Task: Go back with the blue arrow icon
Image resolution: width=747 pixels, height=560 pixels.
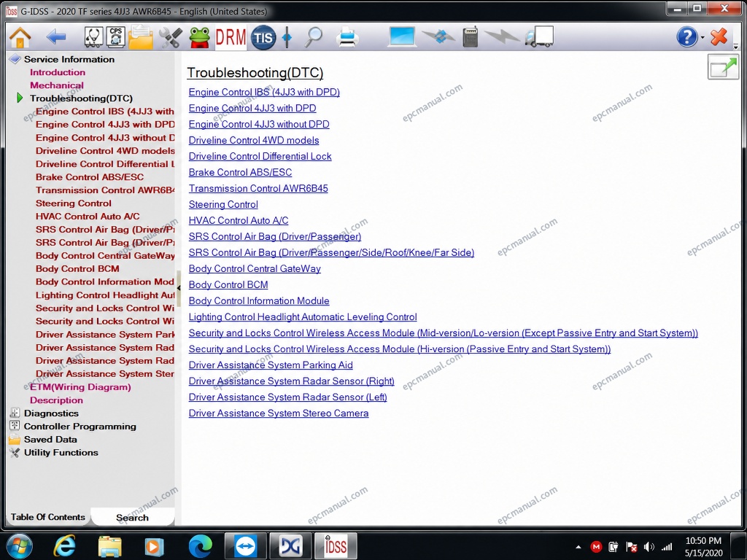Action: (56, 36)
